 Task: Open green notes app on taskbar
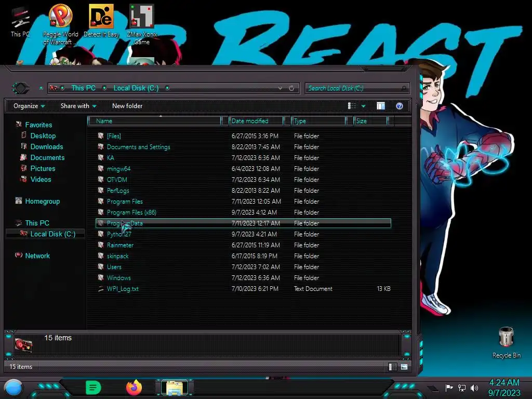coord(94,388)
